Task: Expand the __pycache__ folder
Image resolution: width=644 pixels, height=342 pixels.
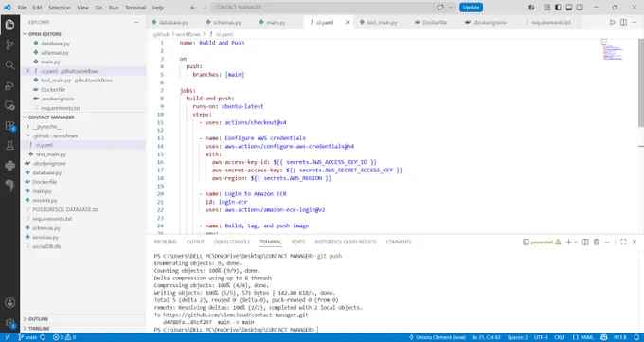Action: point(46,127)
